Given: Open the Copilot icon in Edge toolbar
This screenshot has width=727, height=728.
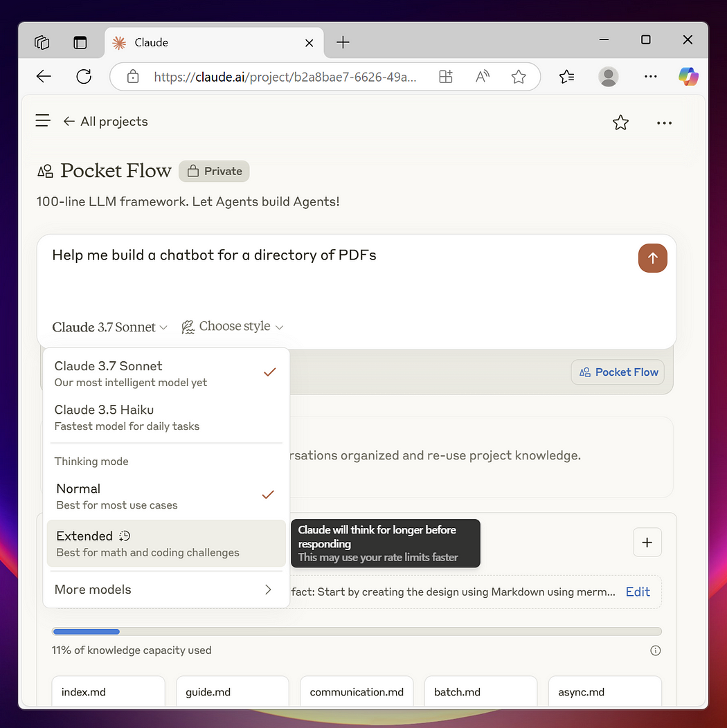Looking at the screenshot, I should [x=688, y=77].
